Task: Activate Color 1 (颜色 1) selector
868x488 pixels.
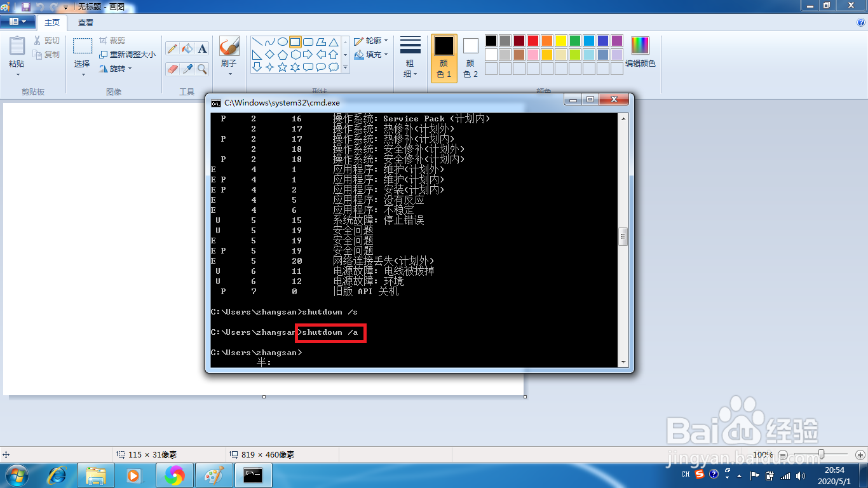Action: pyautogui.click(x=444, y=58)
